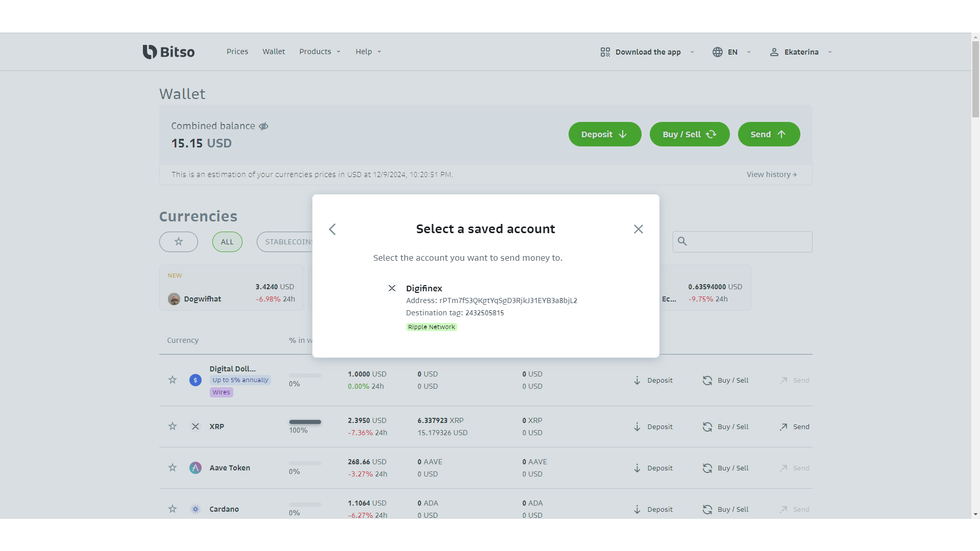Favorite Cardano with its star
This screenshot has width=980, height=551.
pos(173,509)
